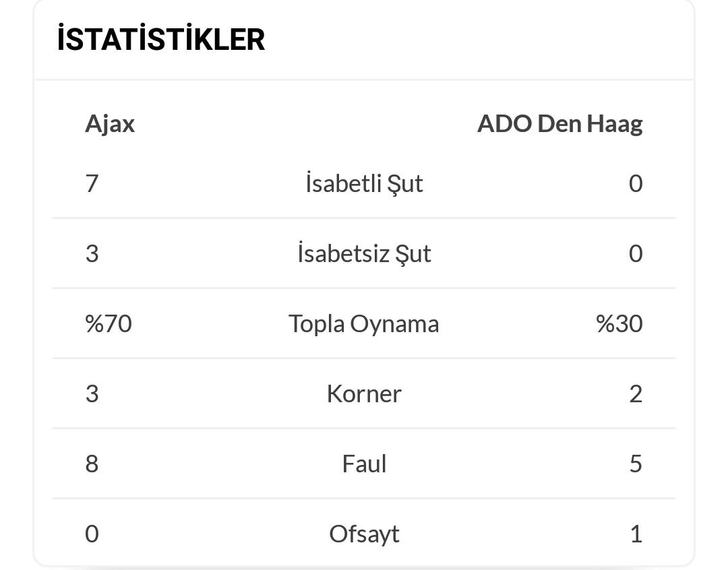
Task: Click ADO Den Haag's %30 possession value
Action: click(619, 323)
